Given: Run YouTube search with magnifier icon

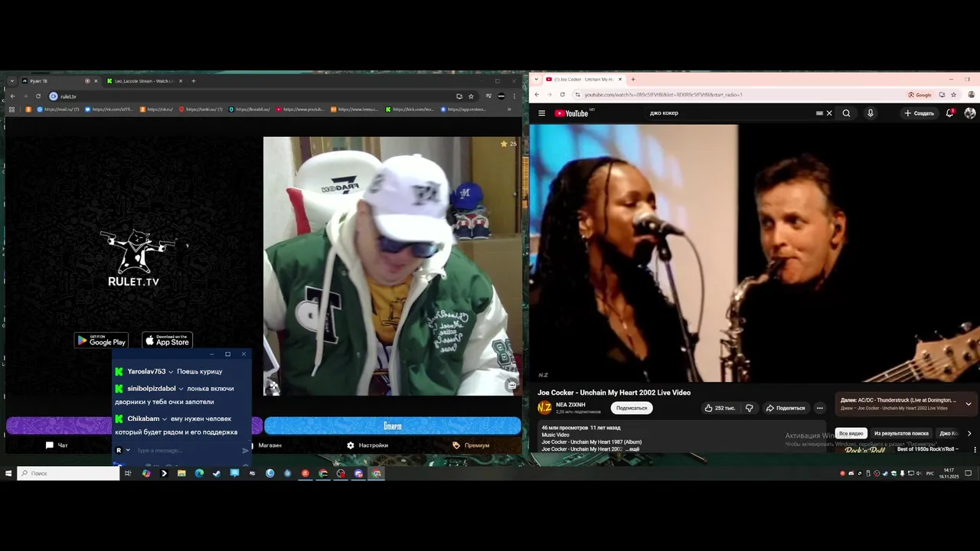Looking at the screenshot, I should 846,113.
